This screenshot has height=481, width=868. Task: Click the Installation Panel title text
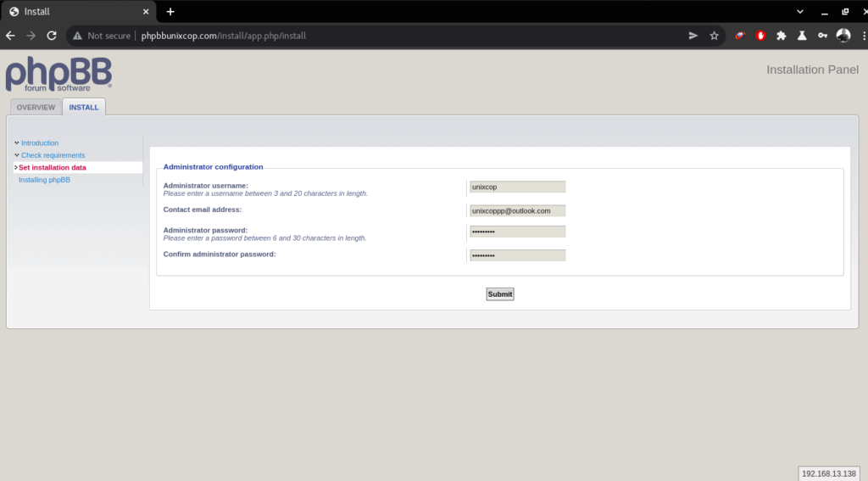click(812, 70)
